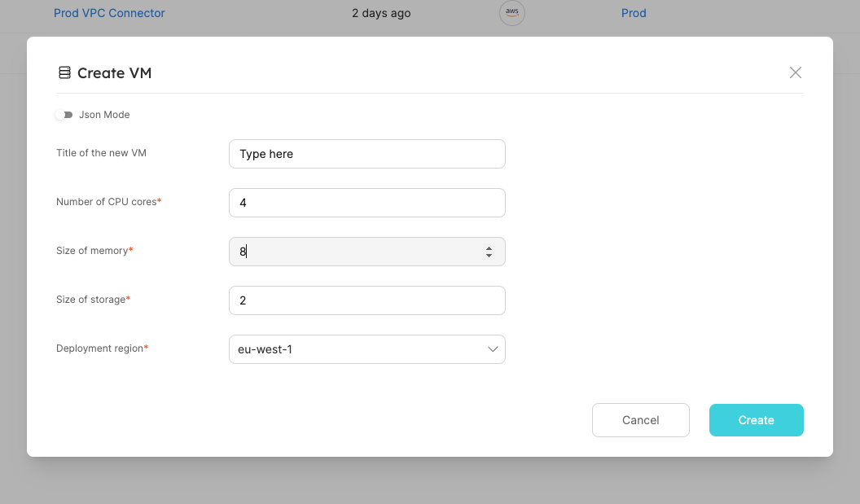Click the Cancel button
The image size is (860, 504).
click(640, 420)
